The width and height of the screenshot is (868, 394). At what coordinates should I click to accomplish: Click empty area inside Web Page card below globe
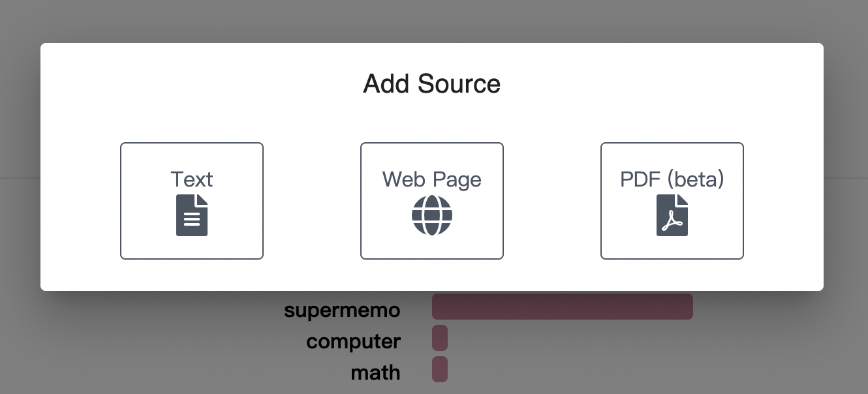432,248
